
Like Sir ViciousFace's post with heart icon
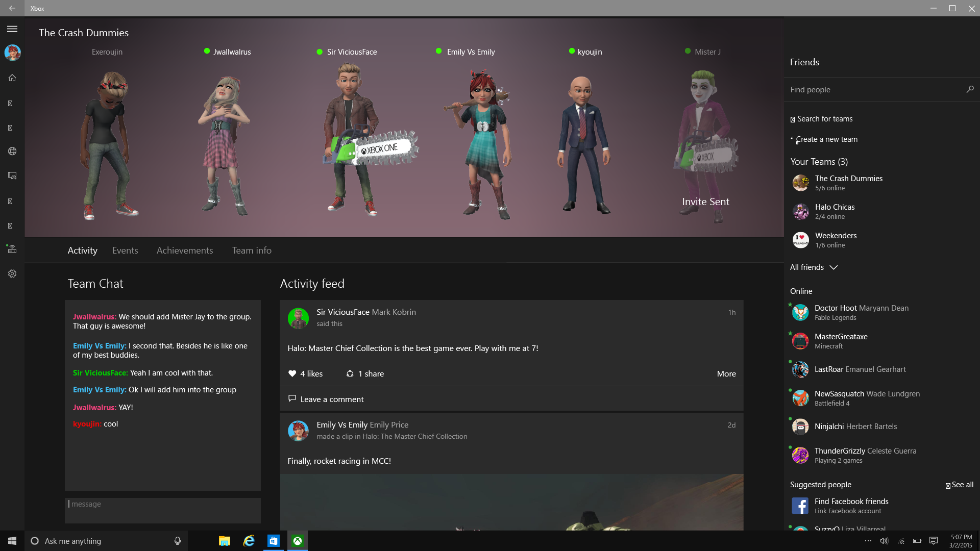point(292,373)
